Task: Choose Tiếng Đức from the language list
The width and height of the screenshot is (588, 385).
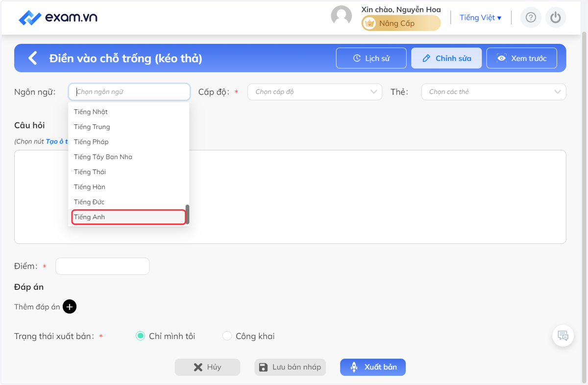Action: [127, 202]
